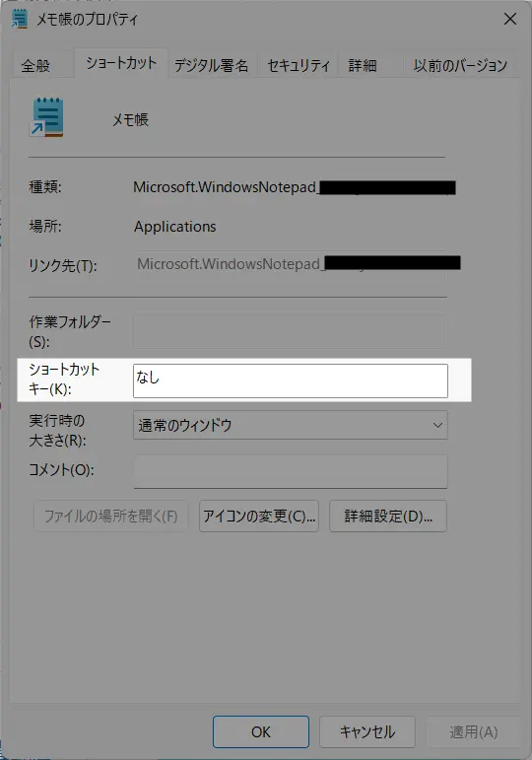Open the セキュリティ tab
The width and height of the screenshot is (532, 760).
coord(298,65)
